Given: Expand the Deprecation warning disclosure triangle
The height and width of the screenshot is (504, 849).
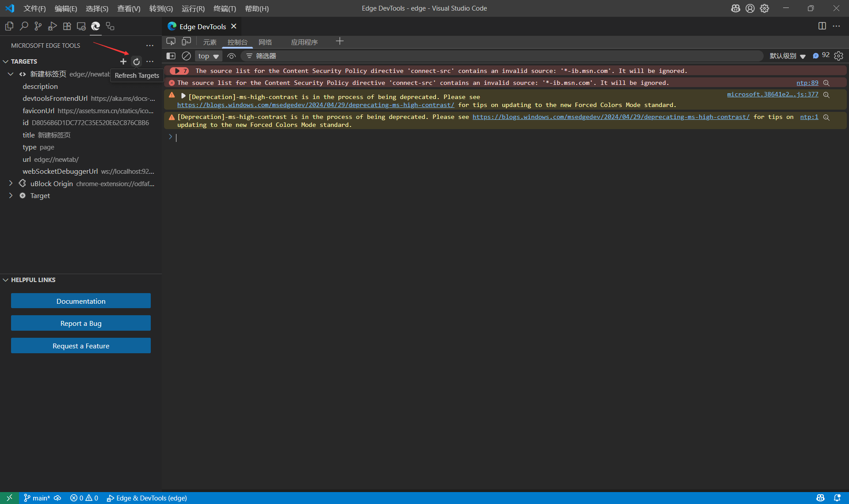Looking at the screenshot, I should (x=183, y=96).
